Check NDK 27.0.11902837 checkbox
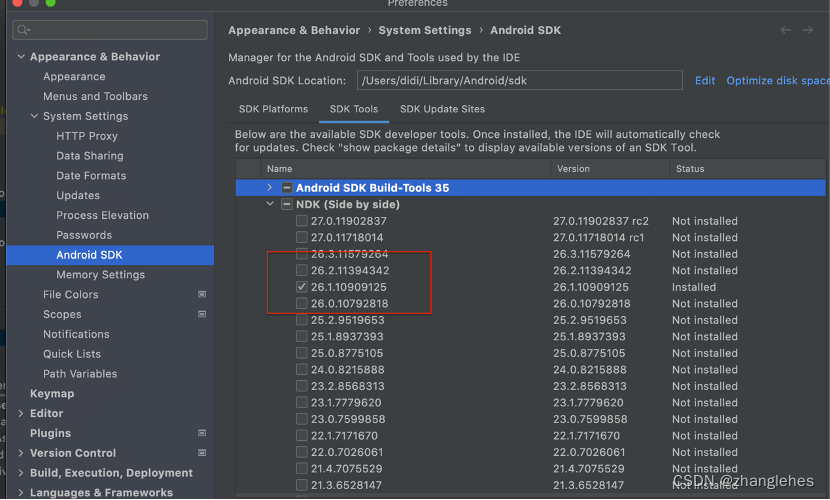This screenshot has width=830, height=500. (302, 221)
